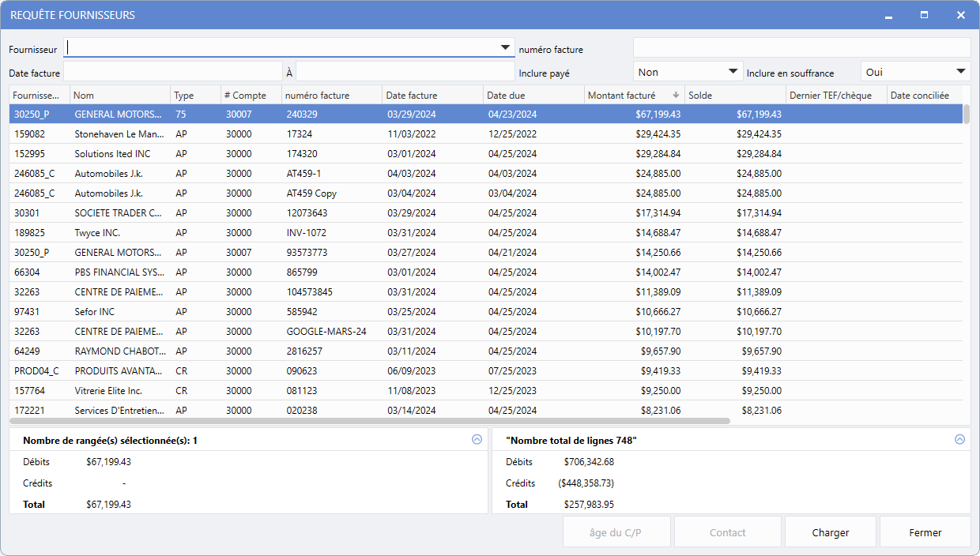This screenshot has width=980, height=556.
Task: Click the Crédits ($448,358.73) value
Action: 586,483
